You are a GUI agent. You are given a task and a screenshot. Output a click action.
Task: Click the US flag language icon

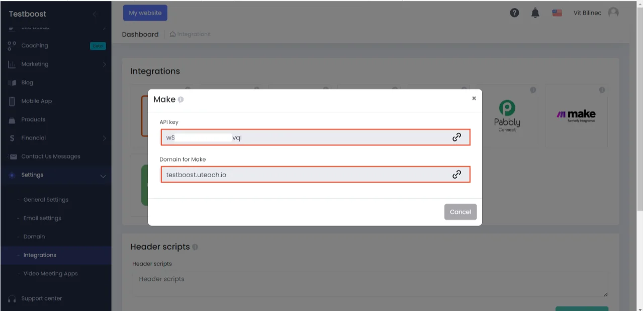(x=557, y=13)
